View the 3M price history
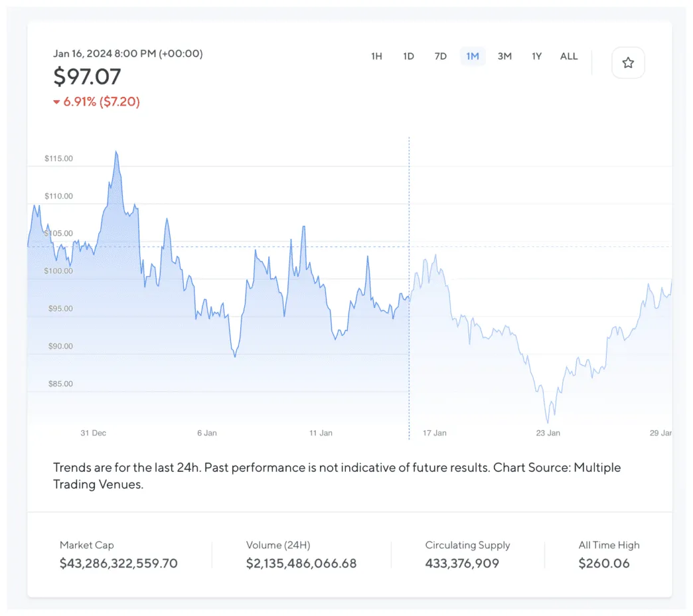The image size is (693, 616). pyautogui.click(x=504, y=56)
